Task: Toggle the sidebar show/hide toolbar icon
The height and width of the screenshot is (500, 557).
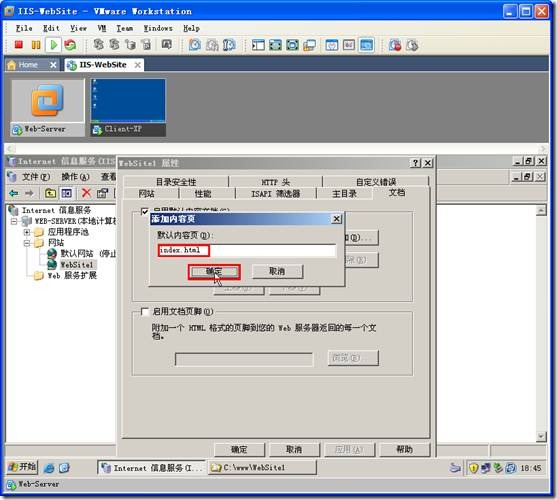Action: (258, 45)
